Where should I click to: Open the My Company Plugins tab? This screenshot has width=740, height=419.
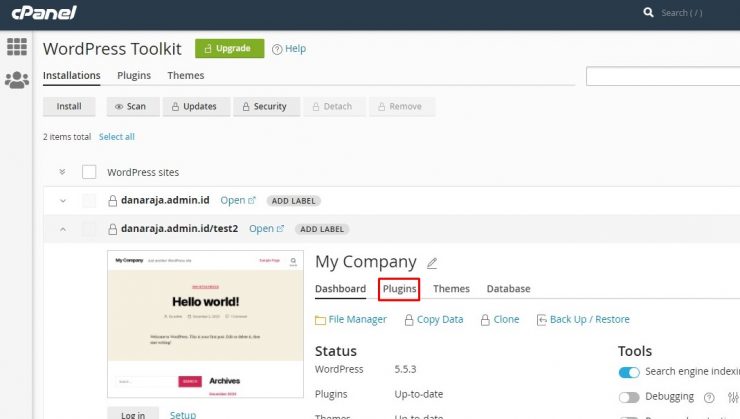(x=399, y=289)
